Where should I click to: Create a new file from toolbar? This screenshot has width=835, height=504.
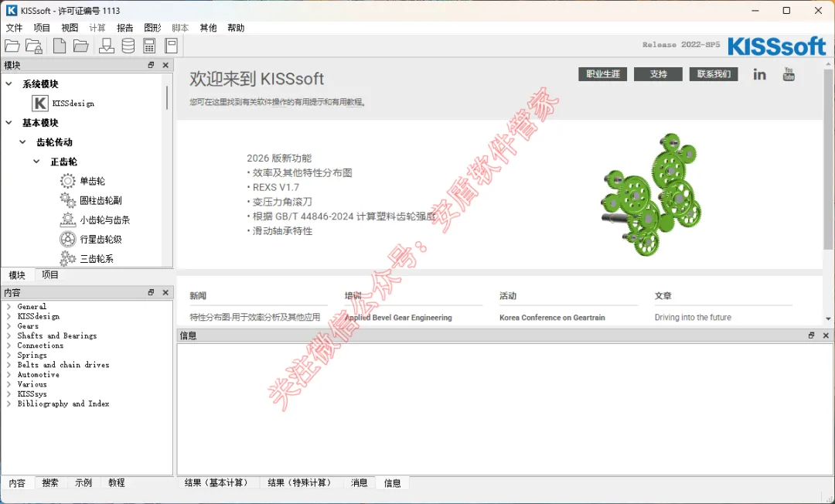coord(60,46)
